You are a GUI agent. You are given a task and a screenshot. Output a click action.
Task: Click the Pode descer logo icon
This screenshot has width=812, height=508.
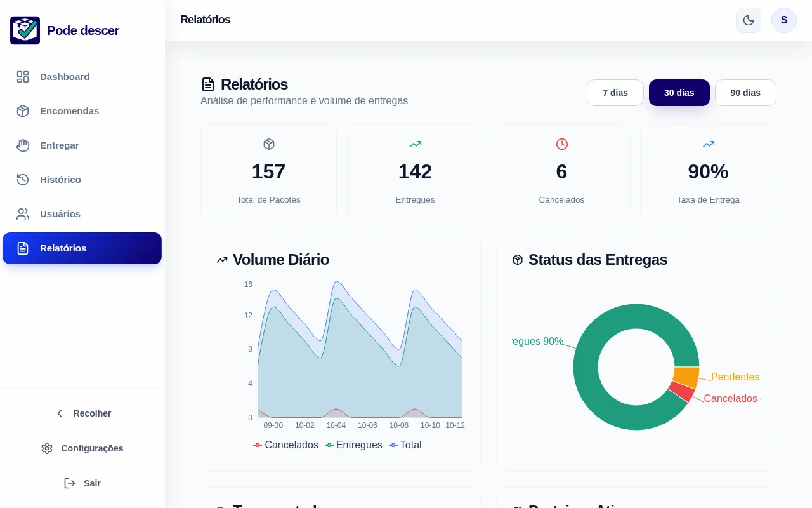click(25, 30)
